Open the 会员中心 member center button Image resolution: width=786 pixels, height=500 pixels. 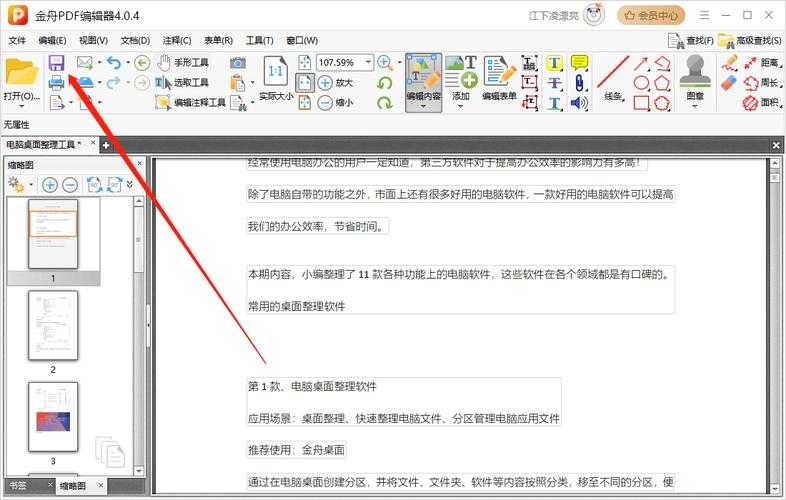651,16
